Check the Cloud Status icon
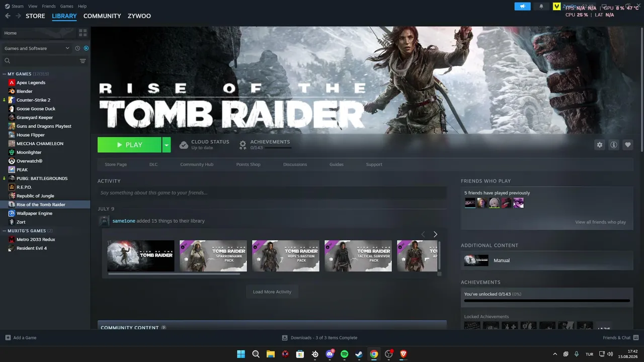Viewport: 644px width, 362px height. (x=184, y=145)
